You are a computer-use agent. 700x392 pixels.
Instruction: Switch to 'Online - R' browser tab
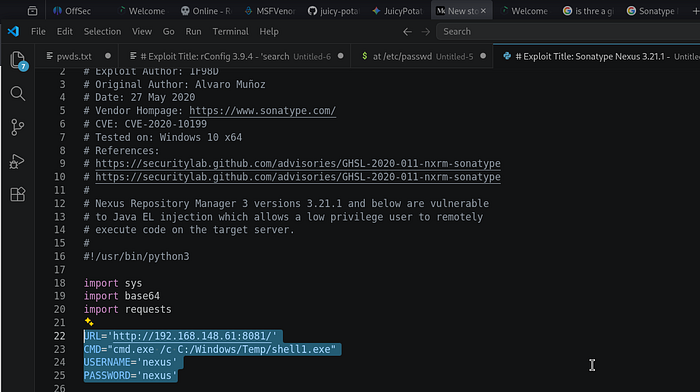(206, 11)
